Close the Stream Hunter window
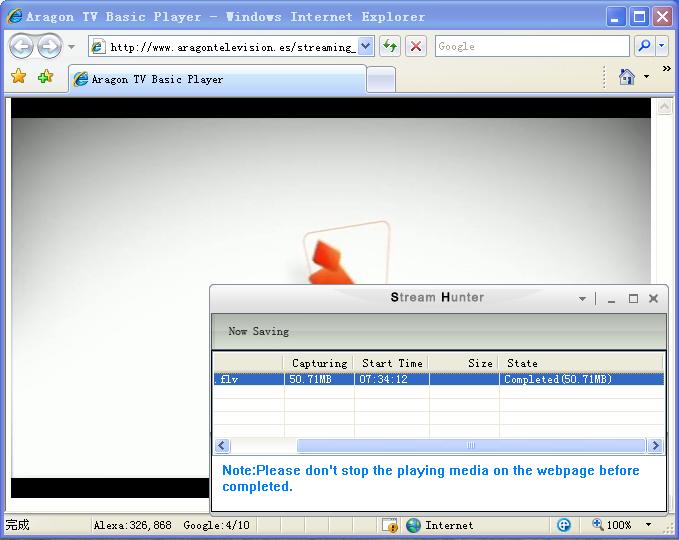The image size is (679, 540). [653, 298]
